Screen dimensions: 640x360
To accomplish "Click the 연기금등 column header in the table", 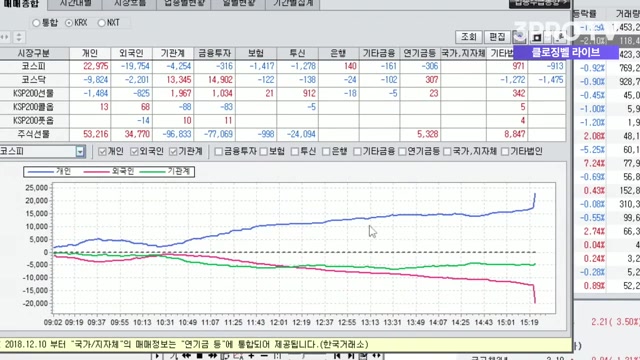I will click(x=420, y=53).
